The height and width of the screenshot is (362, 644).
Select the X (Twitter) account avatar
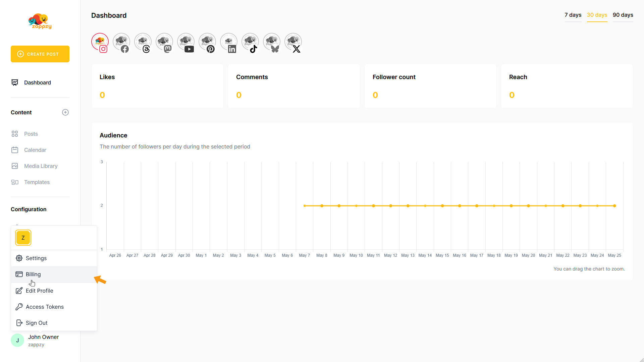[293, 42]
